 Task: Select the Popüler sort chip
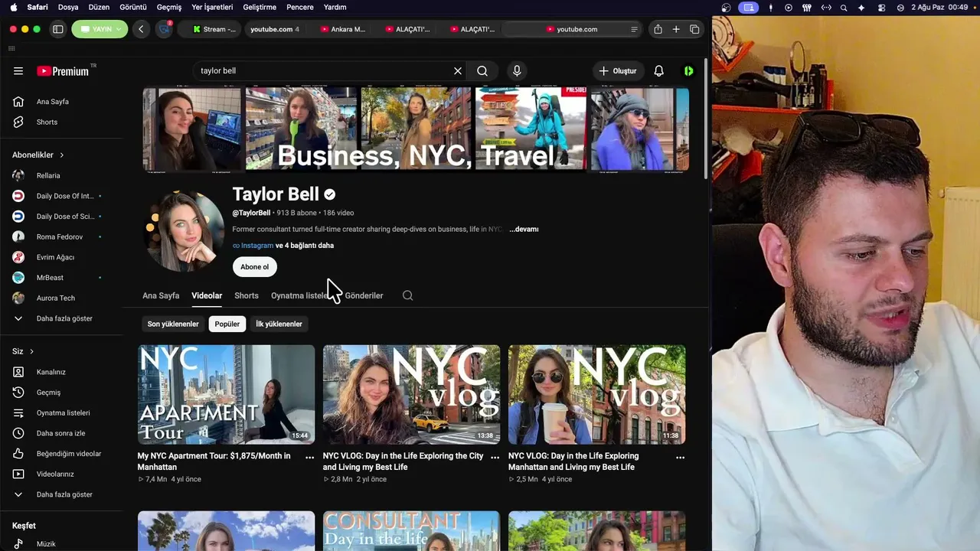point(227,324)
